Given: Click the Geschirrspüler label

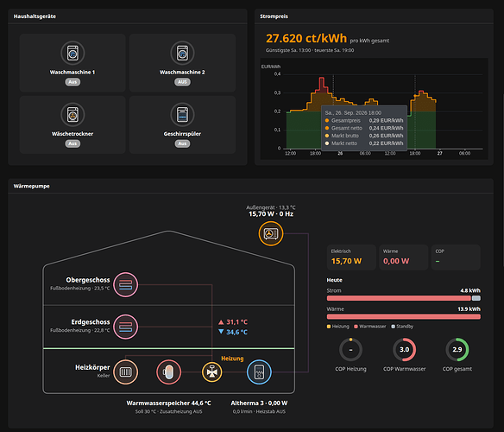Looking at the screenshot, I should point(182,134).
